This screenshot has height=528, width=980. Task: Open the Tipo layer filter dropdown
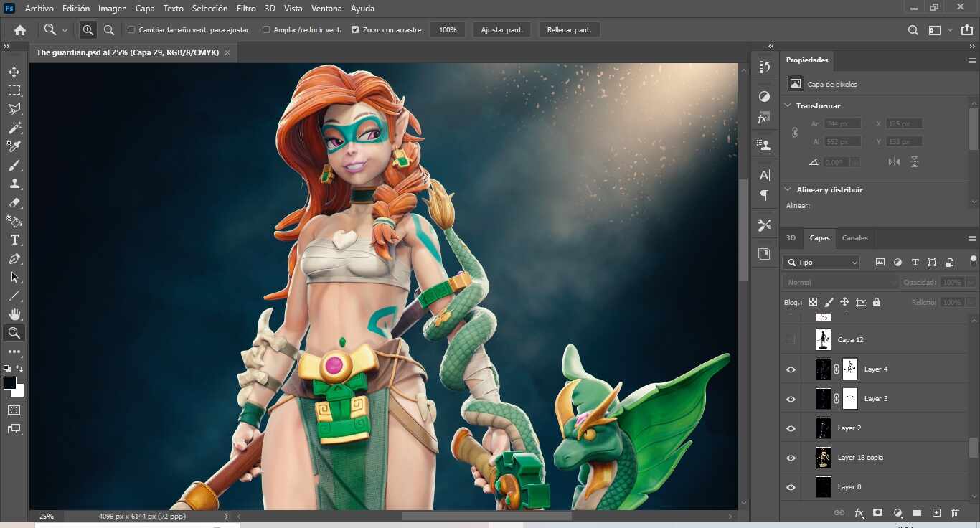pyautogui.click(x=821, y=263)
